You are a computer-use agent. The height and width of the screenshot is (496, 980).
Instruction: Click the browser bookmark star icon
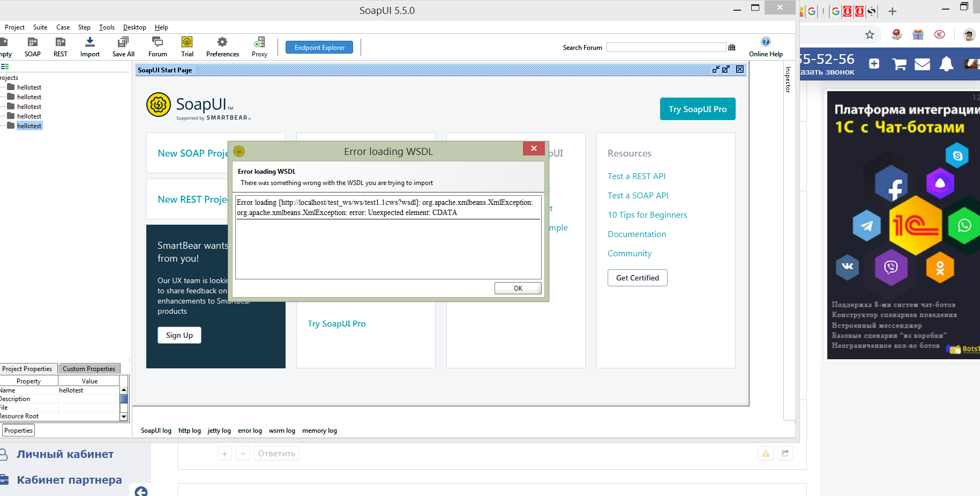click(870, 35)
